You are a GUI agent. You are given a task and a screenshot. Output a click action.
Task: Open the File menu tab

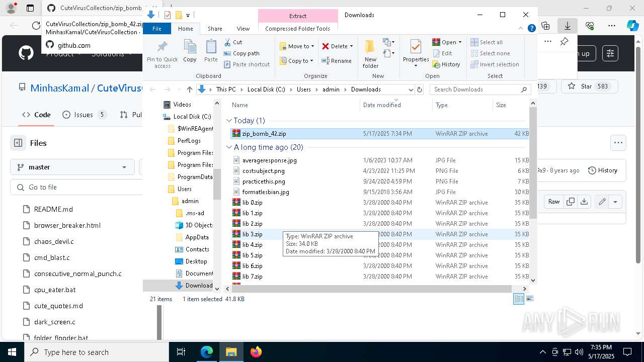[157, 29]
